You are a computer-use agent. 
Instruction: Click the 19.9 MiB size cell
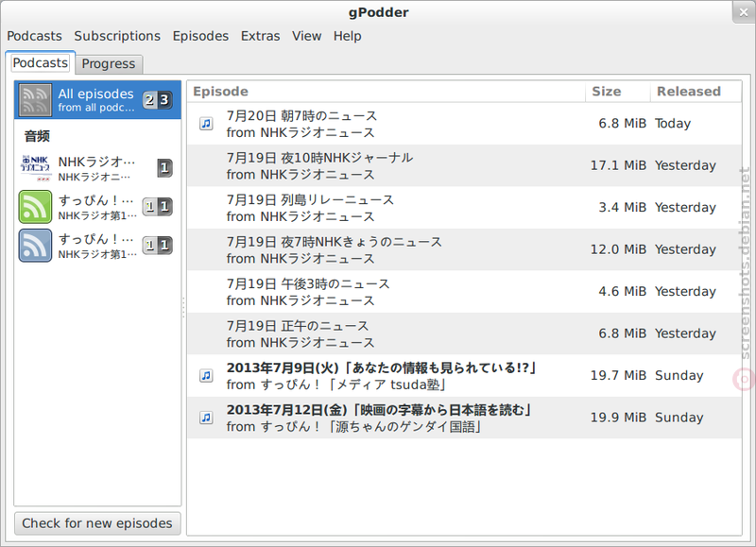(618, 418)
